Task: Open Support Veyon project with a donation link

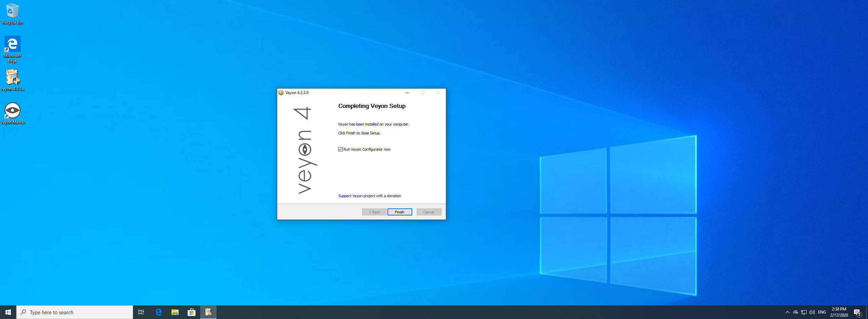Action: tap(370, 196)
